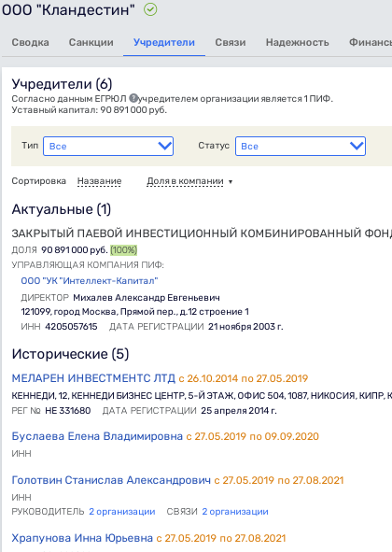This screenshot has width=392, height=552.
Task: Open Буслаева Елена Владимировна profile
Action: [97, 436]
